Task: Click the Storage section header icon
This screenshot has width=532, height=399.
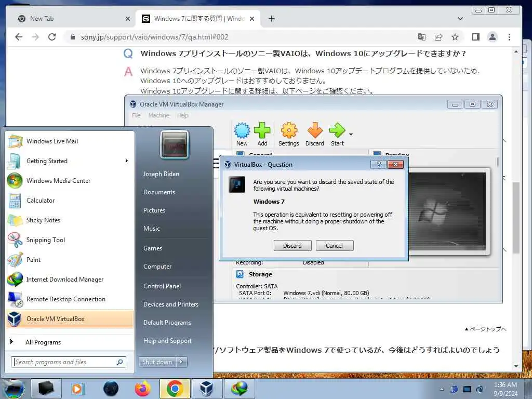Action: [240, 274]
